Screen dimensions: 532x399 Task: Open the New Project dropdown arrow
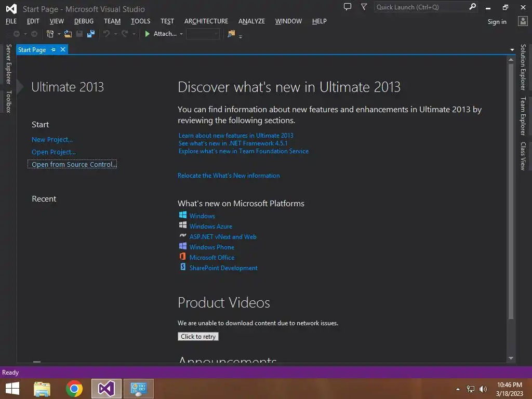pyautogui.click(x=59, y=34)
